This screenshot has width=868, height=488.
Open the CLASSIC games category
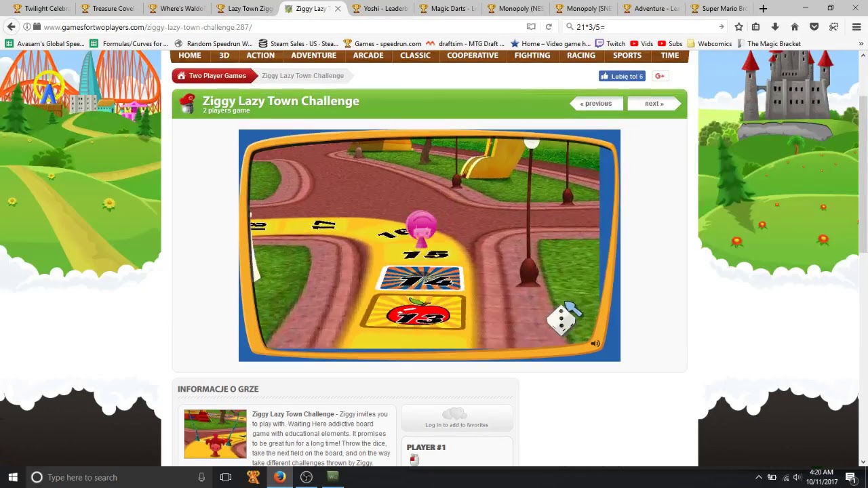coord(415,56)
